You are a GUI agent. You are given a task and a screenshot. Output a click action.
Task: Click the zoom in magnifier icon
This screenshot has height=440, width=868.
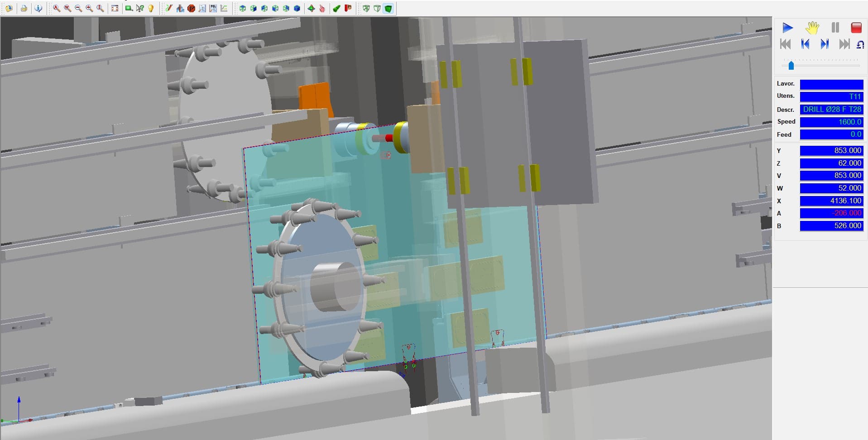tap(89, 8)
